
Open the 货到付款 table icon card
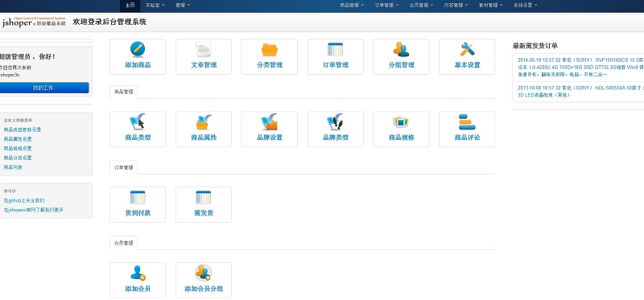tap(138, 205)
